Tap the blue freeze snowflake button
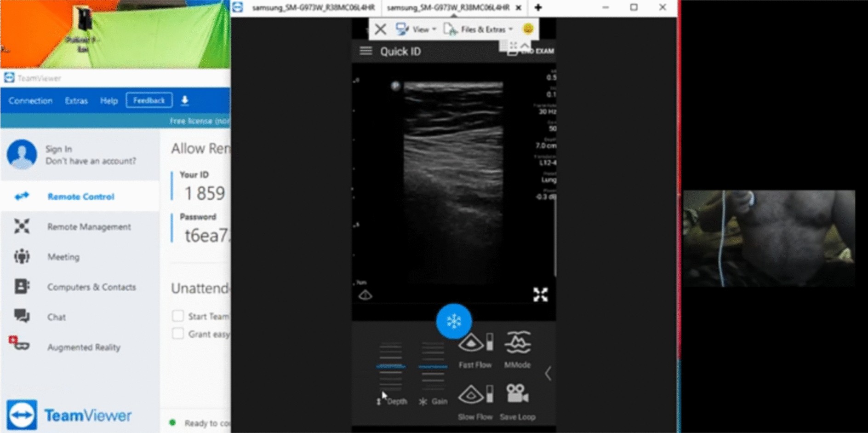Image resolution: width=868 pixels, height=433 pixels. pyautogui.click(x=454, y=321)
